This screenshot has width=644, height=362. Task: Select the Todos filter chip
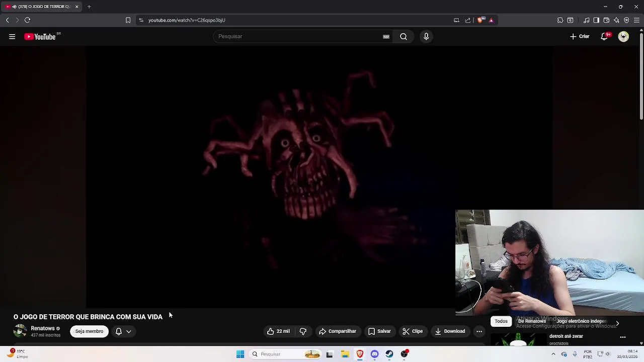point(501,321)
